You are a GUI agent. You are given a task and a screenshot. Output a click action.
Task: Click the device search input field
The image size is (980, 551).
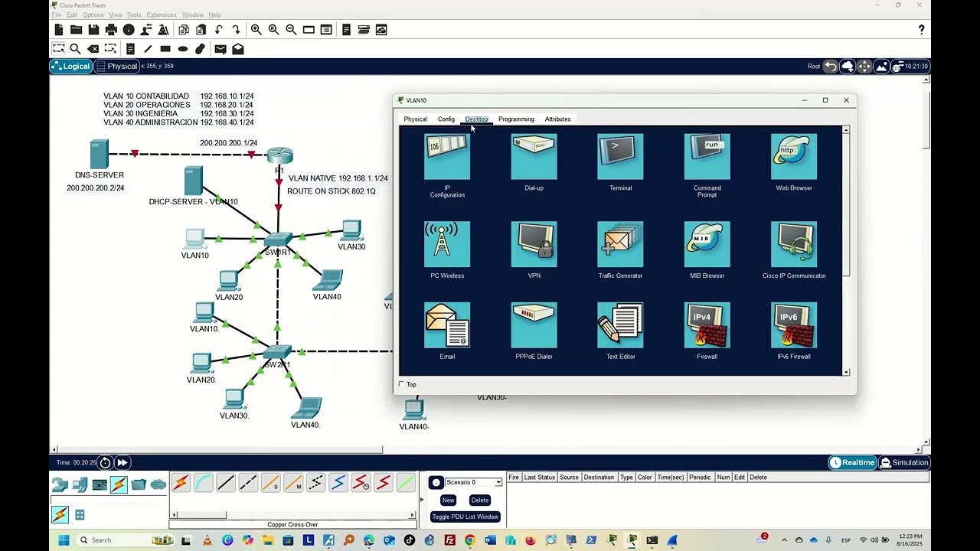[109, 500]
